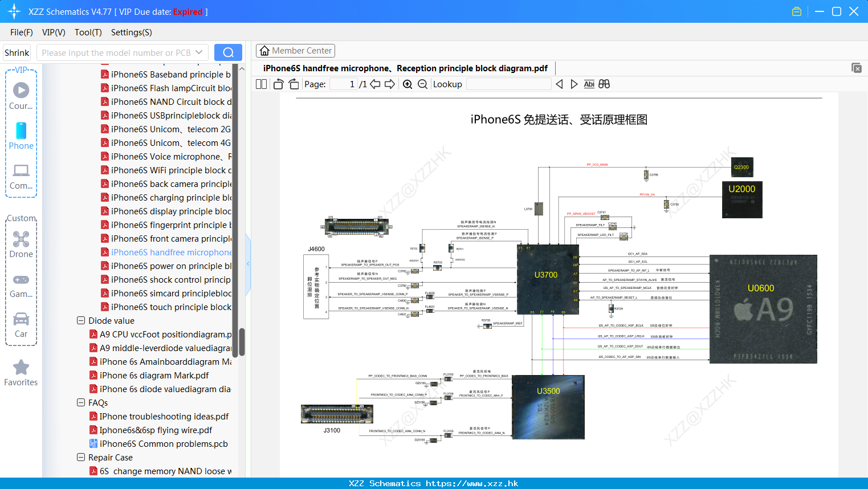This screenshot has height=489, width=868.
Task: Open iPhone6S WiFi principle block file
Action: (x=166, y=170)
